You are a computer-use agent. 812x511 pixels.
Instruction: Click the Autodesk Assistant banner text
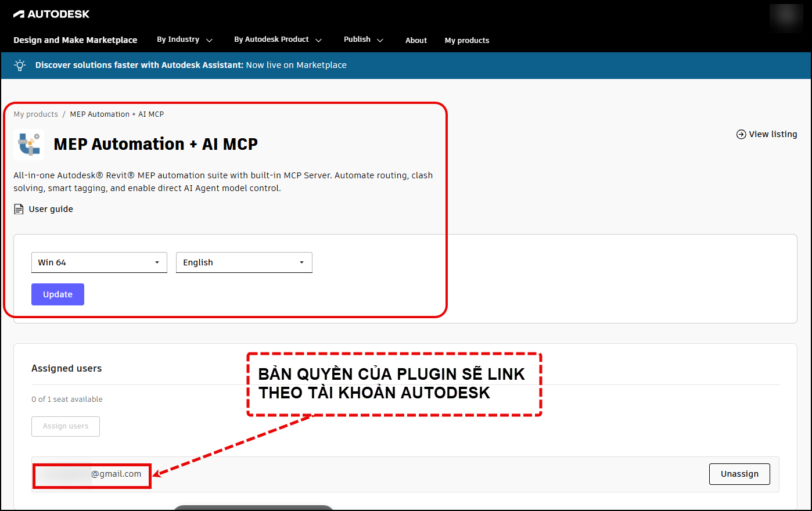[191, 65]
